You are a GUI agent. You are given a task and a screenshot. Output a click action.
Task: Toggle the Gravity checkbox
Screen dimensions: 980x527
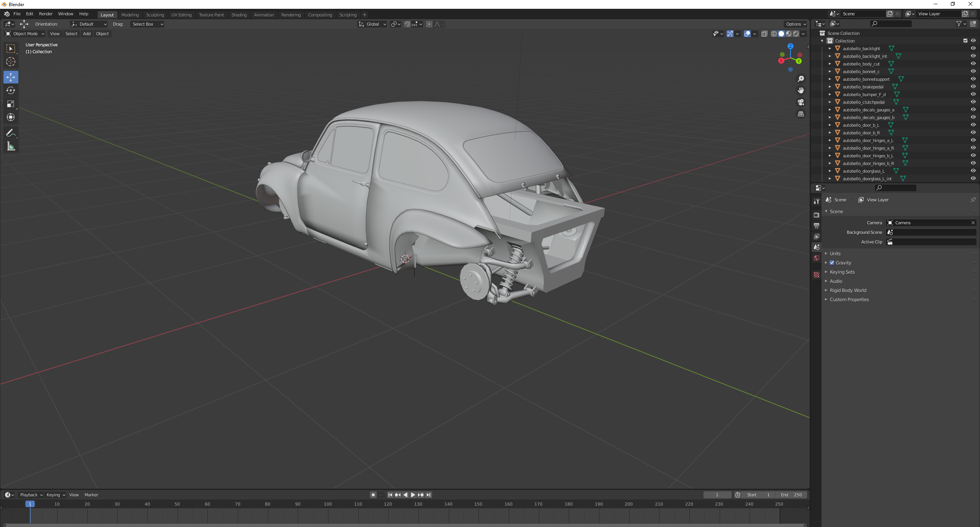[x=832, y=263]
